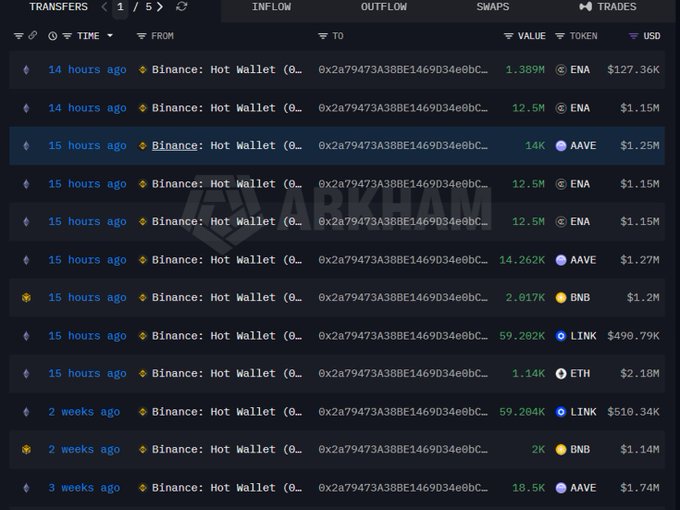The height and width of the screenshot is (510, 680).
Task: Open the TRADES tab
Action: (608, 7)
